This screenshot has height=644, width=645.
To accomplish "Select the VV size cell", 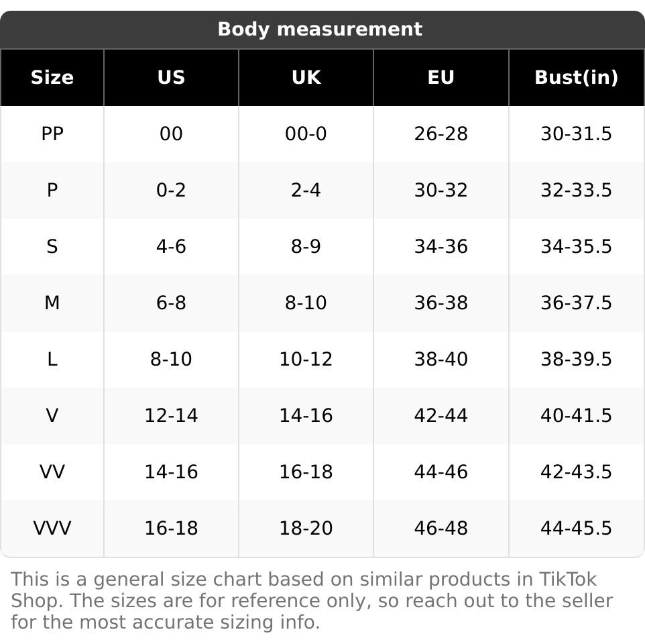I will click(52, 472).
